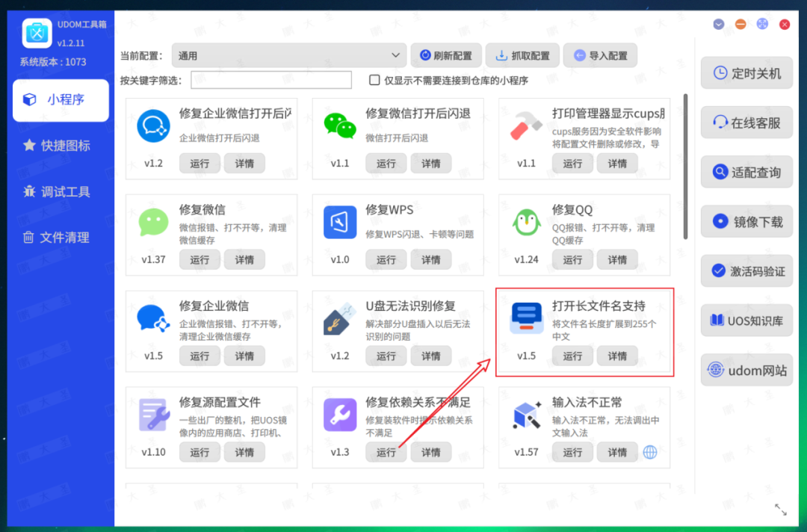Run 修复企业微信打开后闪退 v1.2 applet
807x532 pixels.
click(200, 164)
